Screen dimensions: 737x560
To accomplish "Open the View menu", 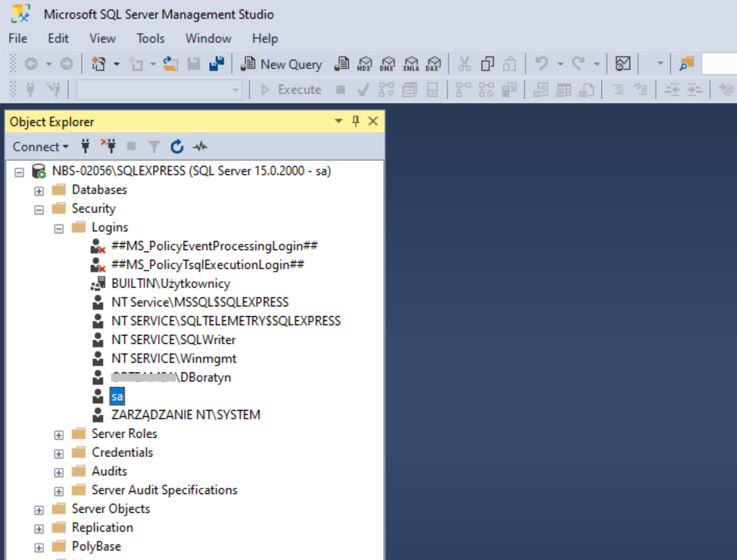I will (102, 38).
